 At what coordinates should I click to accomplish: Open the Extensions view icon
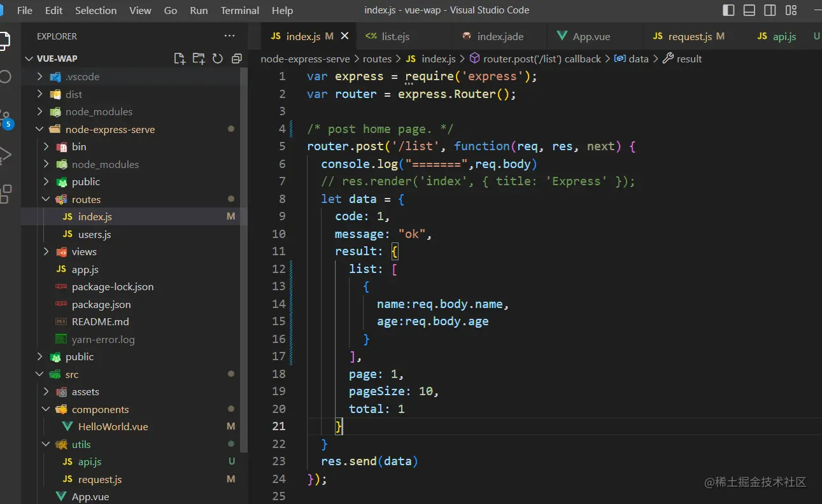pyautogui.click(x=6, y=193)
